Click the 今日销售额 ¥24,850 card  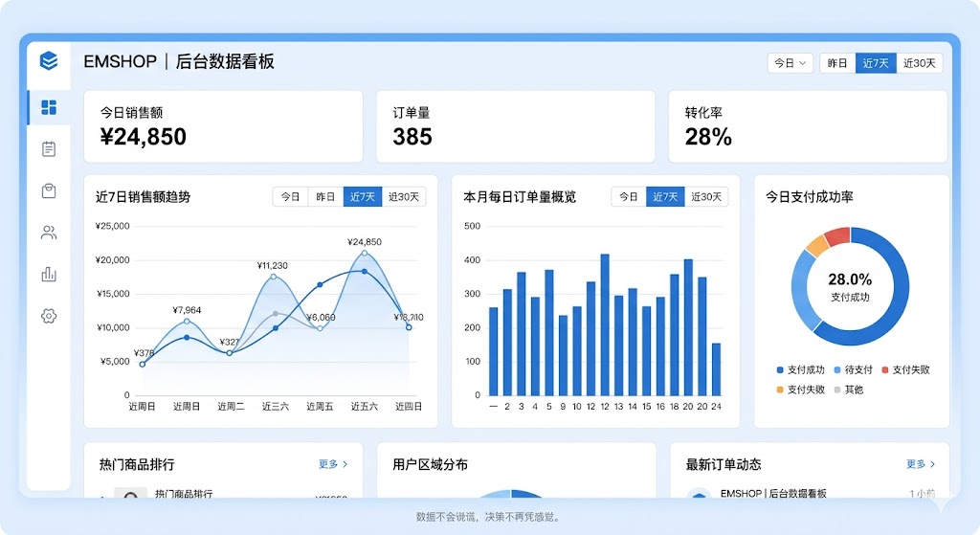click(223, 126)
